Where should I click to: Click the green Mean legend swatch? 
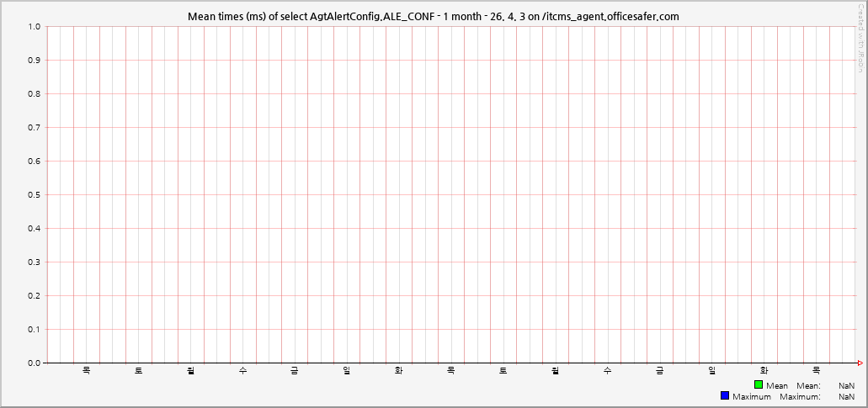coord(759,384)
